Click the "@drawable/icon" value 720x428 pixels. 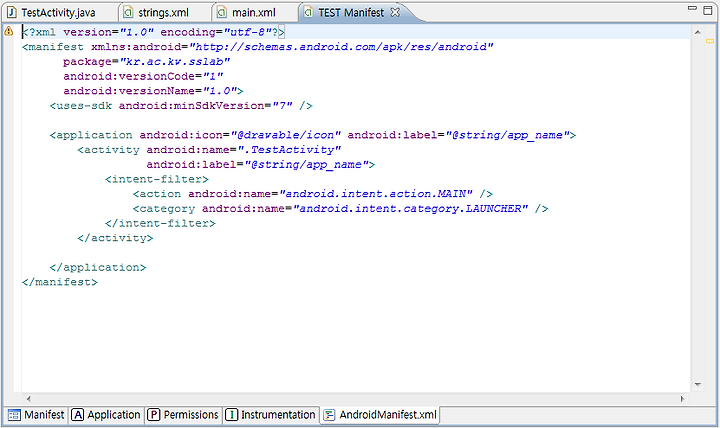(286, 135)
